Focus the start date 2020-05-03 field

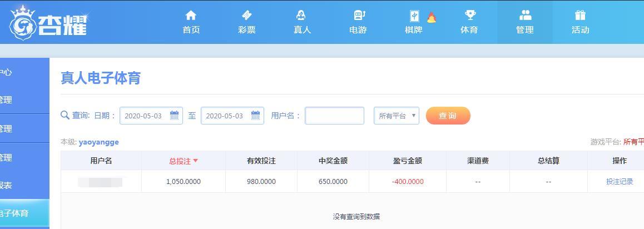click(x=151, y=116)
